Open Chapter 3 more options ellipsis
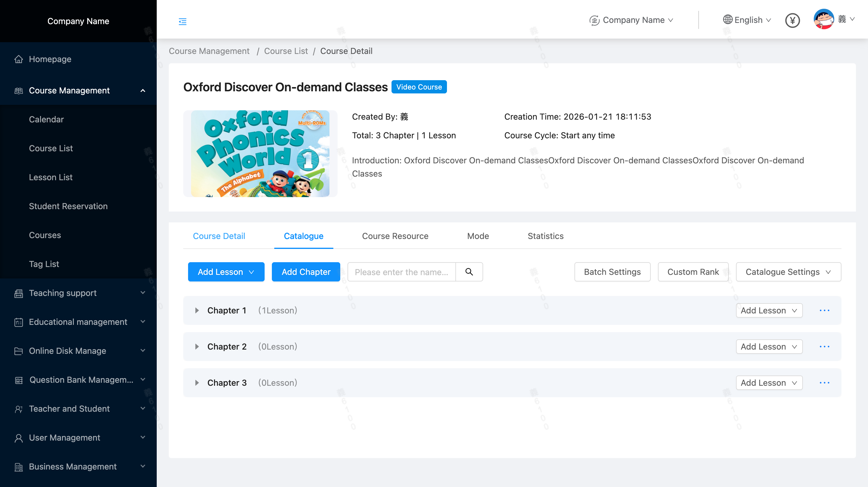Viewport: 868px width, 487px height. (824, 382)
